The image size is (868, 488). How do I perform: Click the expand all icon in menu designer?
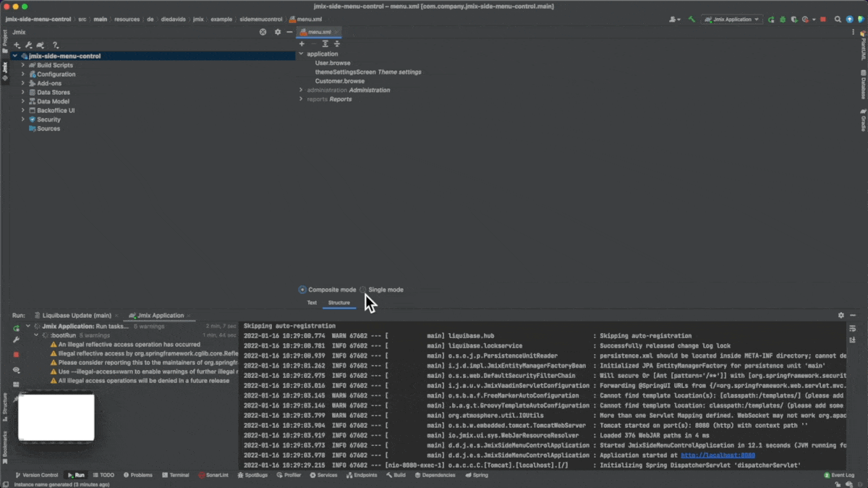325,44
